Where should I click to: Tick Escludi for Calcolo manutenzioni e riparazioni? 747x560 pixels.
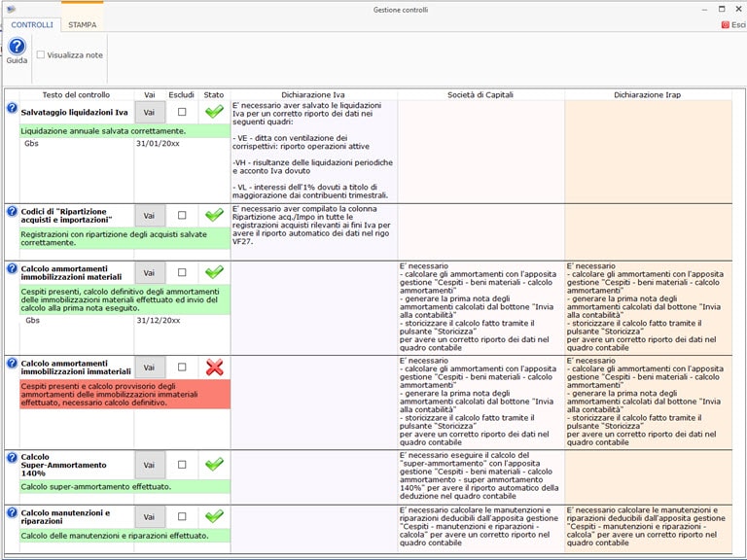[x=182, y=516]
